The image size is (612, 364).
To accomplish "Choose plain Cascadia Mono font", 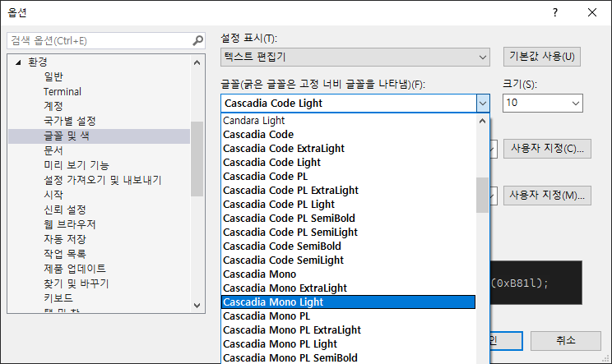I will click(x=348, y=274).
